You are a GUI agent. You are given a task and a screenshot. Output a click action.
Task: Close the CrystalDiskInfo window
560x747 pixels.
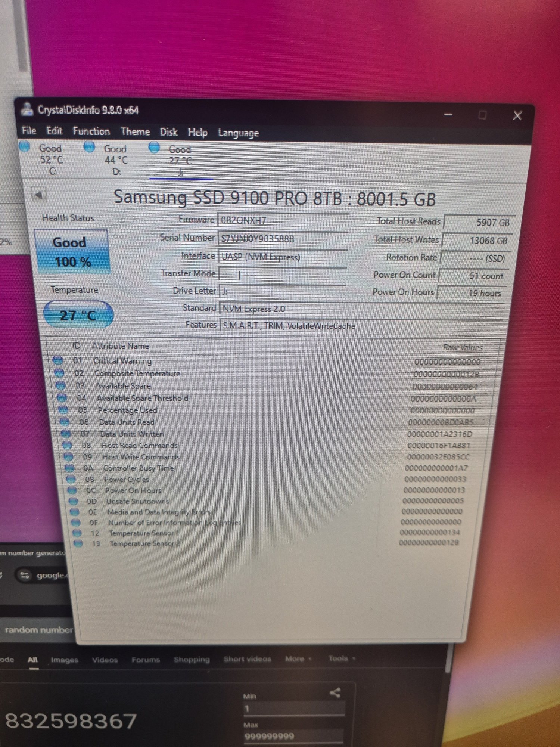(x=517, y=115)
